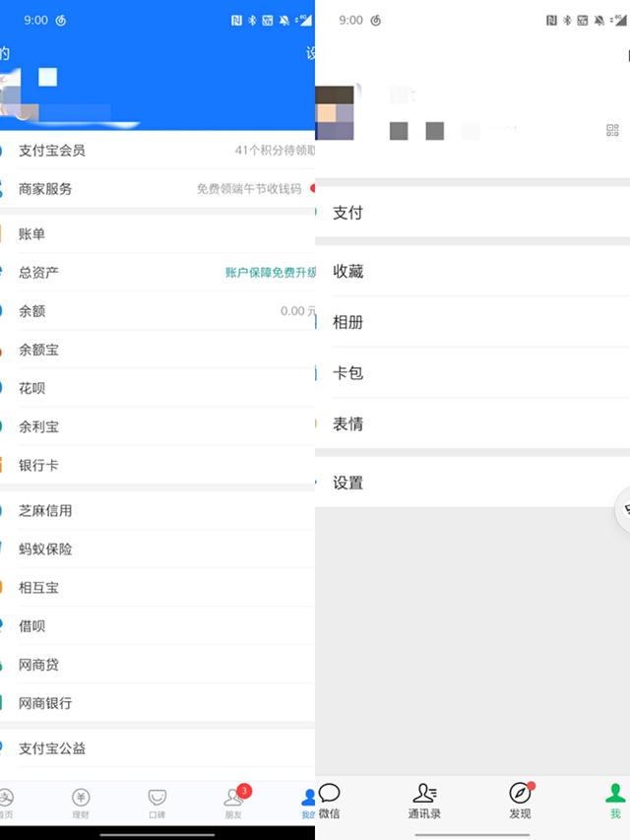This screenshot has width=630, height=840.
Task: Open WeChat 相册 album row
Action: (472, 322)
